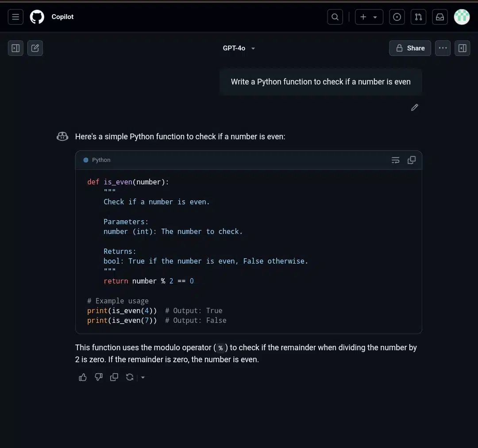Open the three-dot more options menu

click(x=443, y=48)
